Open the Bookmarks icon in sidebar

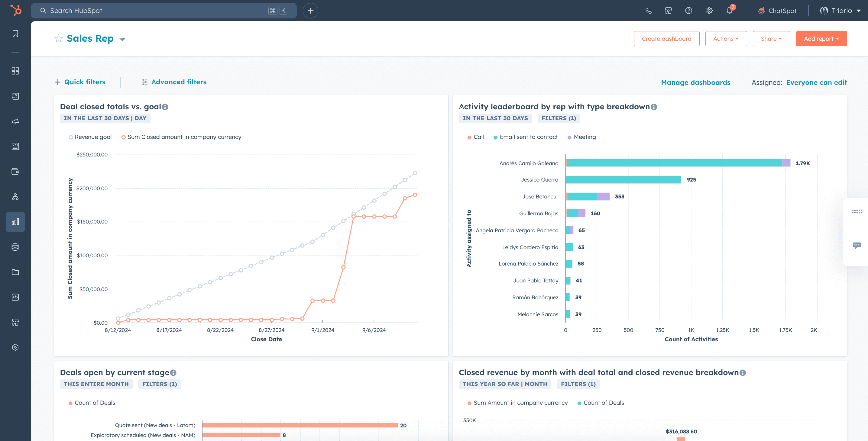[15, 34]
